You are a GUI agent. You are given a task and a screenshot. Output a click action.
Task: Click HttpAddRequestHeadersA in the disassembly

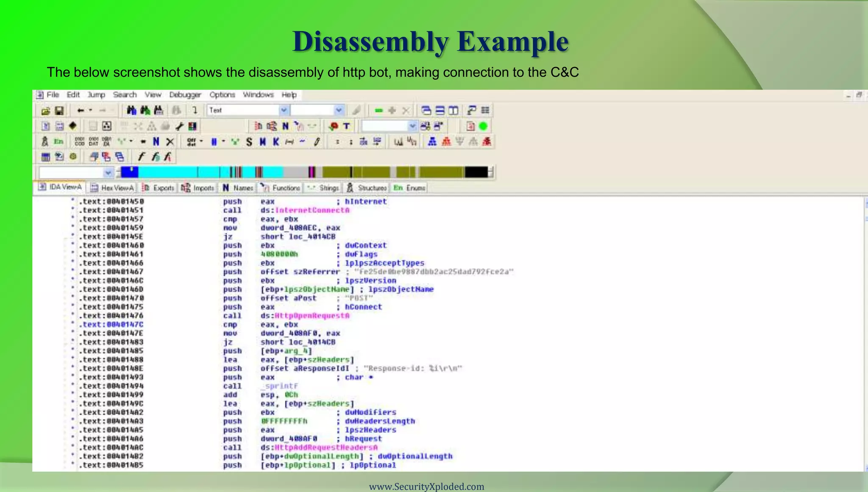tap(326, 448)
